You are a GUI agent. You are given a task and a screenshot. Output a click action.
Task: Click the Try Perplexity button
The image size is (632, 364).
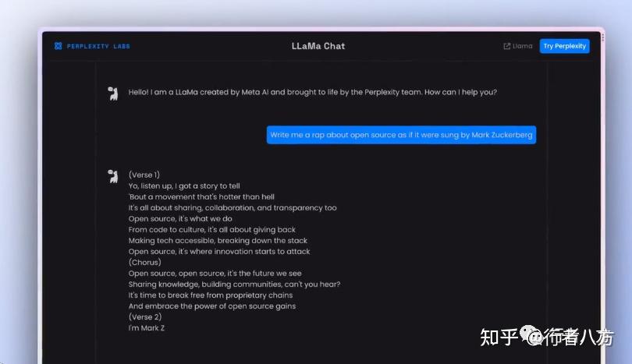(564, 46)
